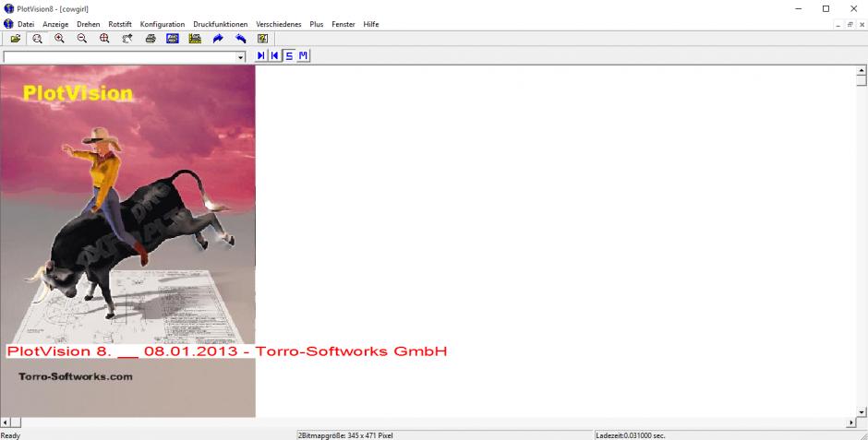Minimize the inner cowgirl document window

(838, 24)
